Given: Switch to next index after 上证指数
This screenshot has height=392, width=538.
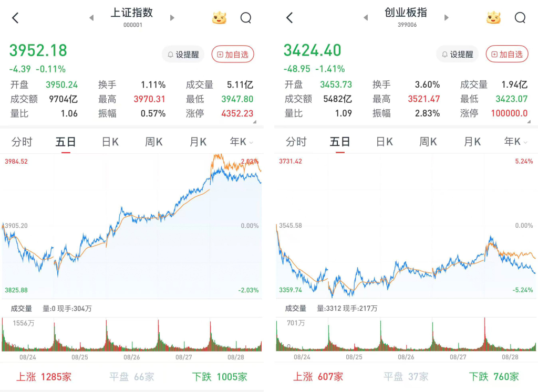Looking at the screenshot, I should [x=172, y=18].
